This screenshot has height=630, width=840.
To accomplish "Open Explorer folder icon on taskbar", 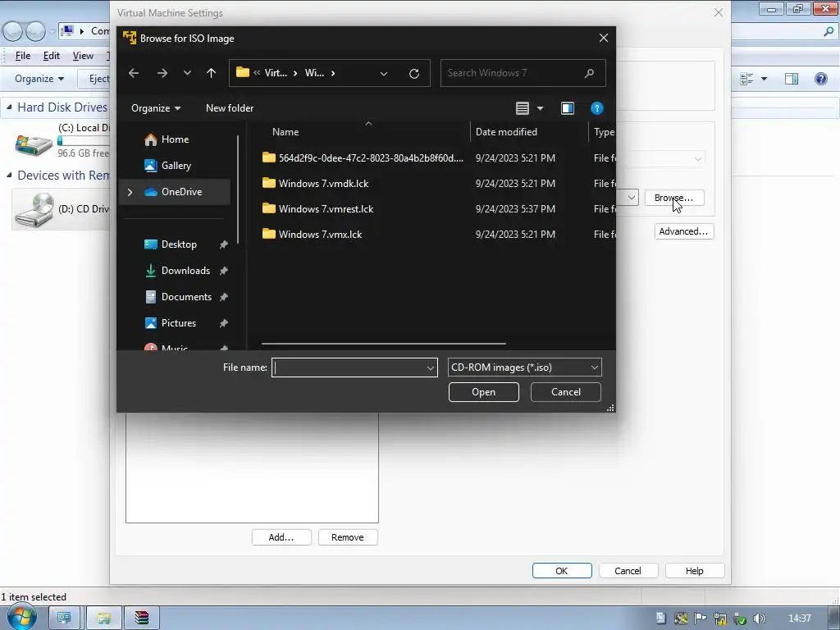I will click(x=104, y=619).
